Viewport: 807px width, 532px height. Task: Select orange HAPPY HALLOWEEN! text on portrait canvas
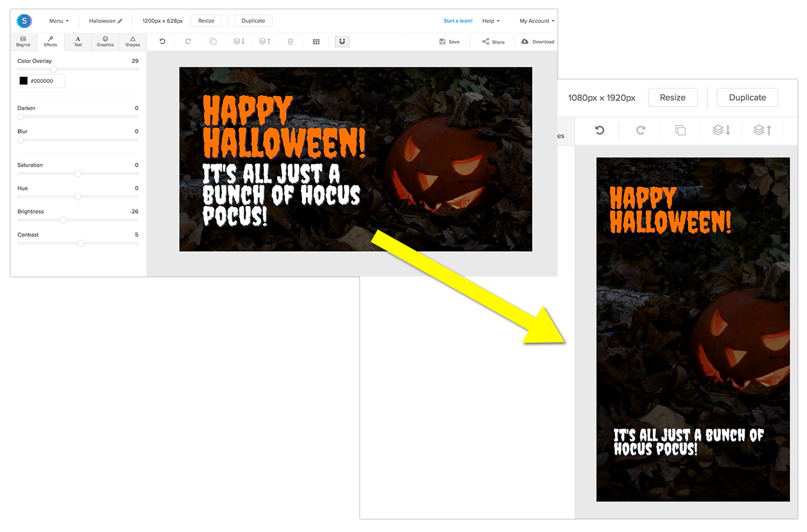click(x=670, y=211)
